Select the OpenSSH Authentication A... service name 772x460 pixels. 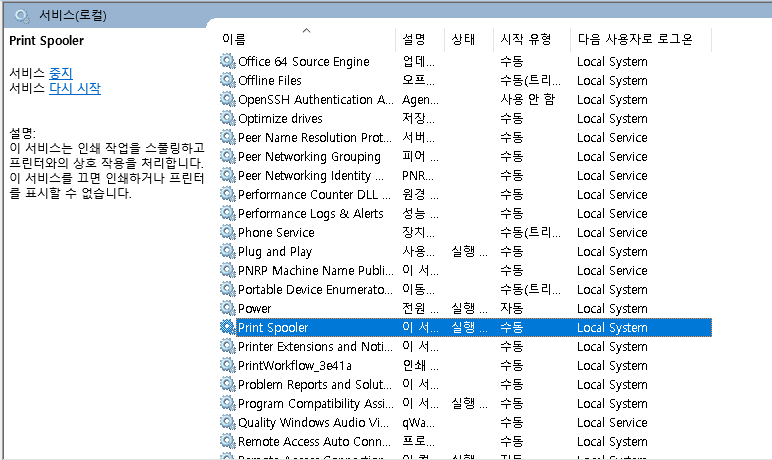pyautogui.click(x=316, y=99)
